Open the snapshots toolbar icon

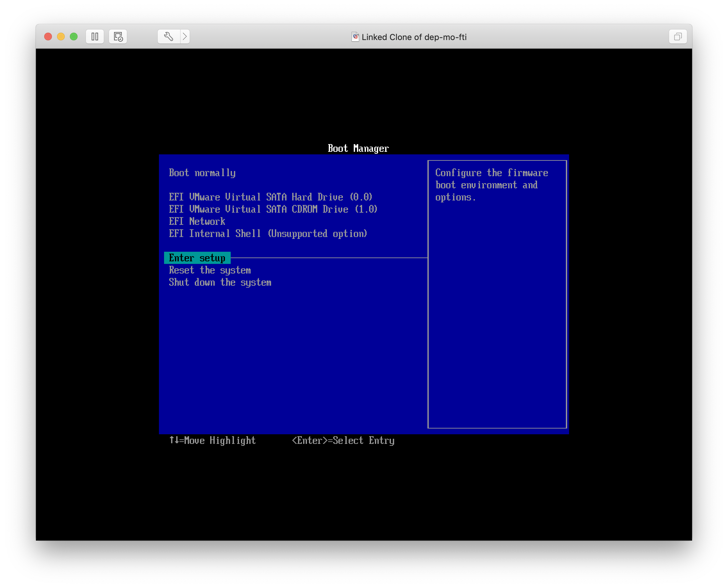[118, 37]
